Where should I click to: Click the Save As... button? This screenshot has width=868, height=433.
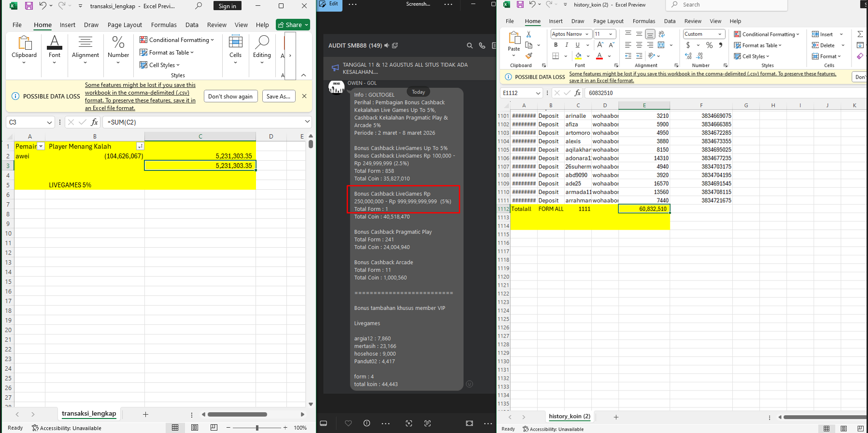click(278, 96)
